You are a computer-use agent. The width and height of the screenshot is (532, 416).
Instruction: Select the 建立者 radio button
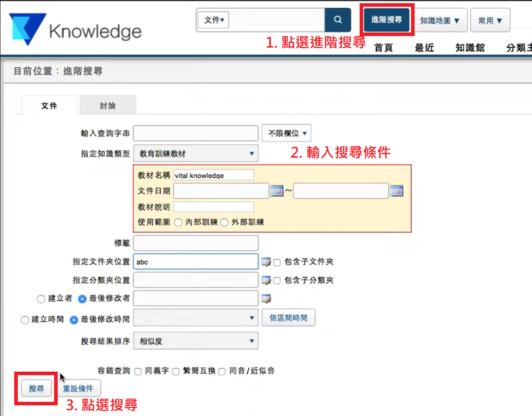(41, 299)
